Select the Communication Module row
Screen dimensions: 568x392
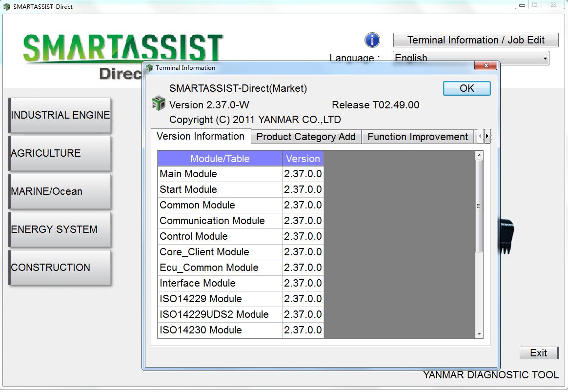pyautogui.click(x=241, y=221)
